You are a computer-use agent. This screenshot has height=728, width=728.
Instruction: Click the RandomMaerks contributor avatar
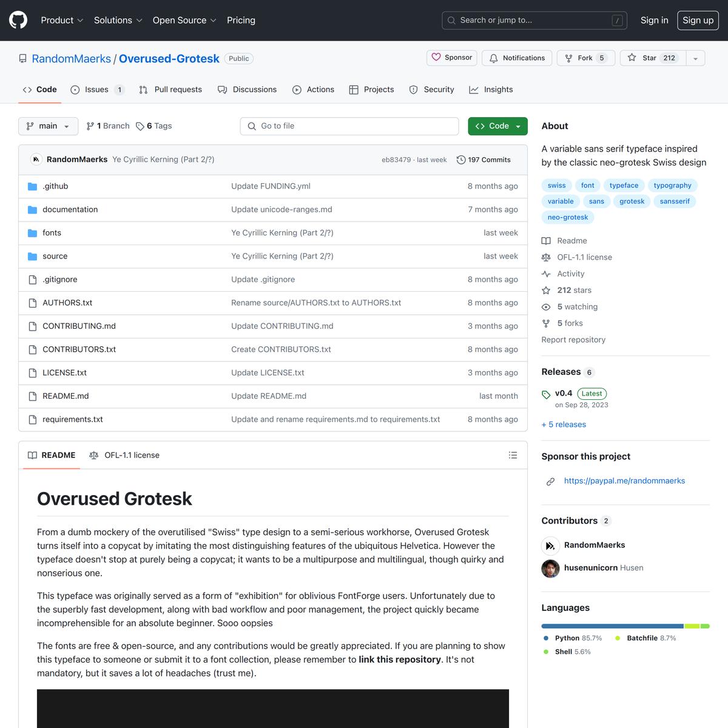click(550, 545)
